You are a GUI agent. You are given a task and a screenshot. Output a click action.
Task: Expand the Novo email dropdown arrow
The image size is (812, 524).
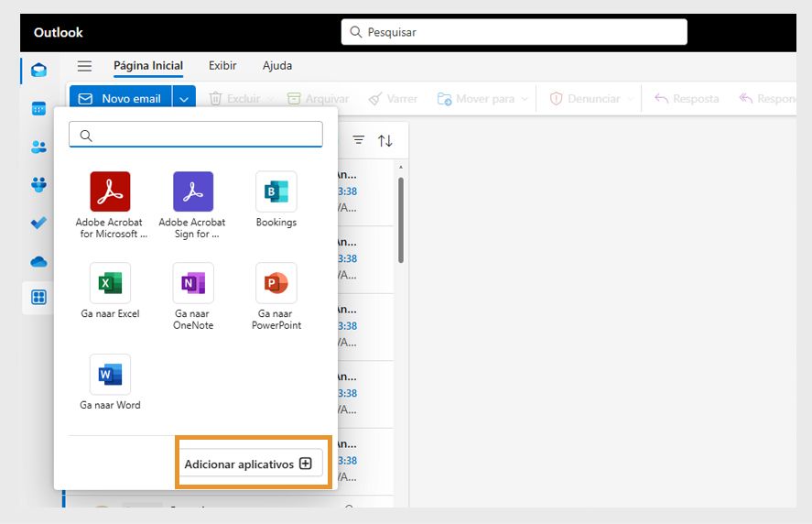184,98
